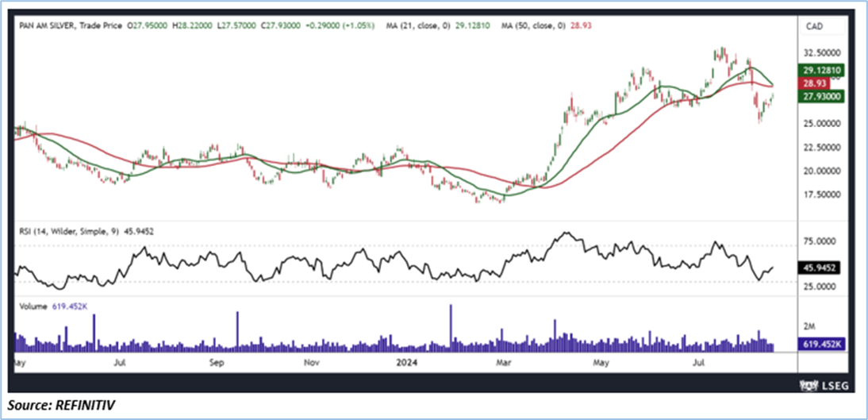Screen dimensions: 868x420
Task: Click the 25.0000 RSI axis label
Action: coord(821,286)
